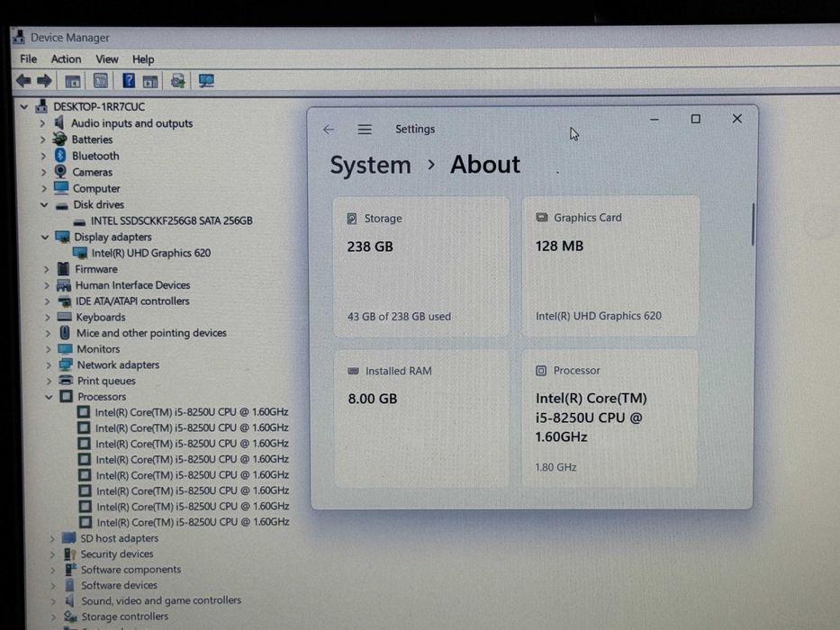Click the Device Manager title bar icon
This screenshot has width=840, height=630.
pos(19,37)
